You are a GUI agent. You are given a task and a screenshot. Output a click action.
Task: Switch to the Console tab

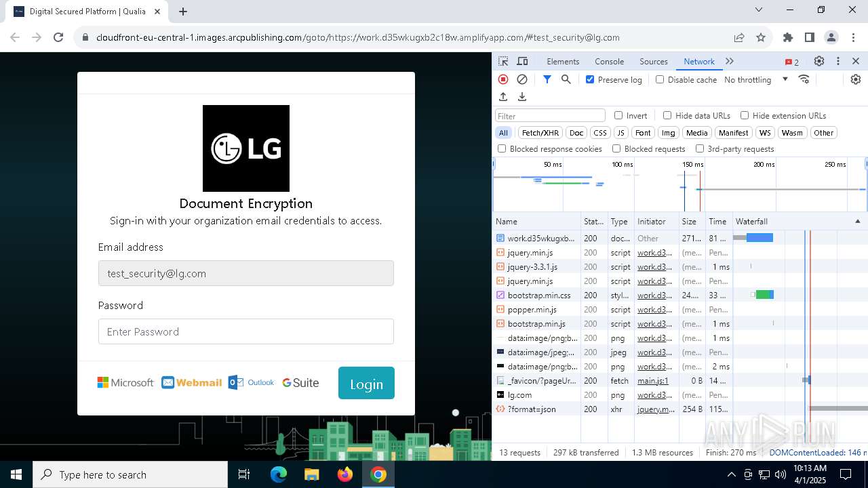pos(609,61)
